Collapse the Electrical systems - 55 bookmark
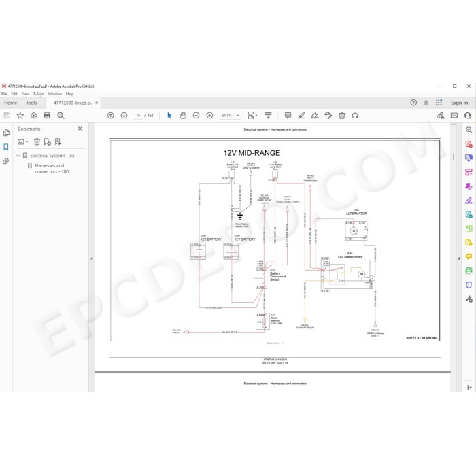 (x=18, y=156)
